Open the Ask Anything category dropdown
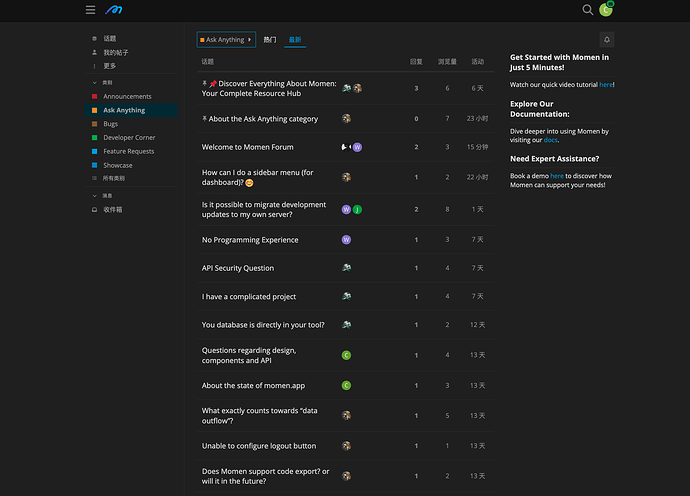The image size is (690, 496). click(x=226, y=40)
